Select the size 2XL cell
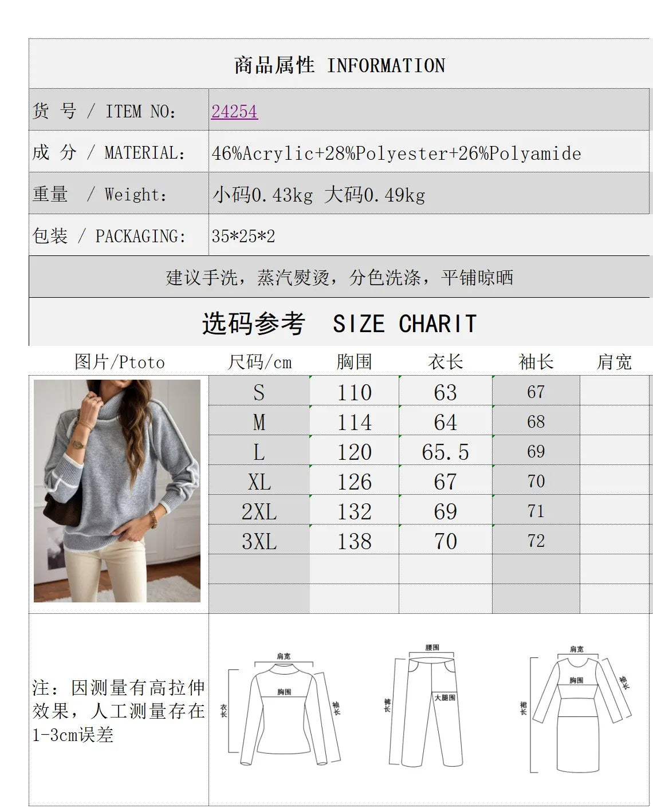653x812 pixels. (259, 511)
